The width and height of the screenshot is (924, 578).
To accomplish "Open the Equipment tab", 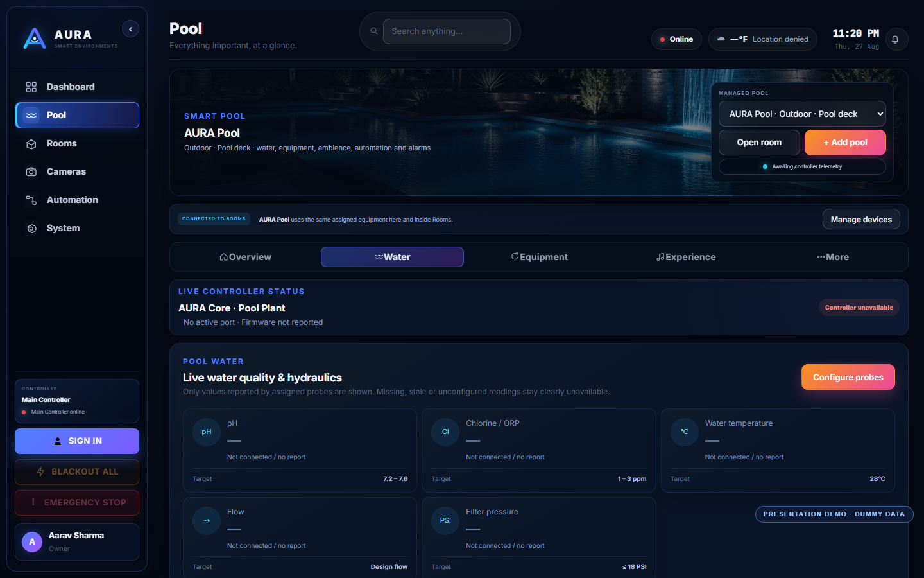I will [539, 257].
